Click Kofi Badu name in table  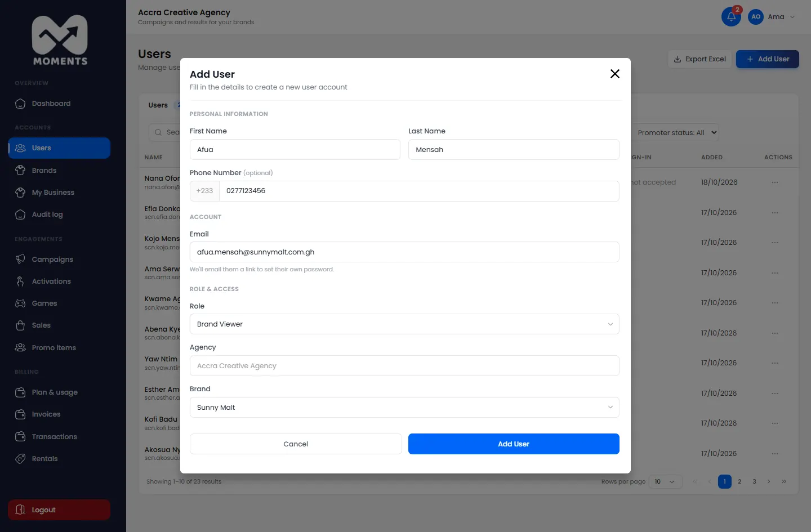[x=161, y=419]
